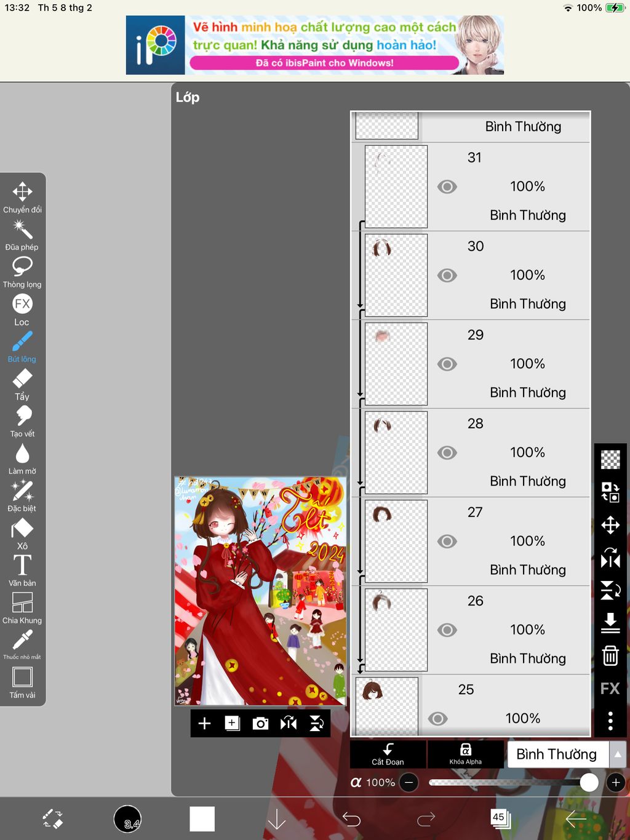
Task: Toggle visibility of layer 30
Action: [x=447, y=275]
